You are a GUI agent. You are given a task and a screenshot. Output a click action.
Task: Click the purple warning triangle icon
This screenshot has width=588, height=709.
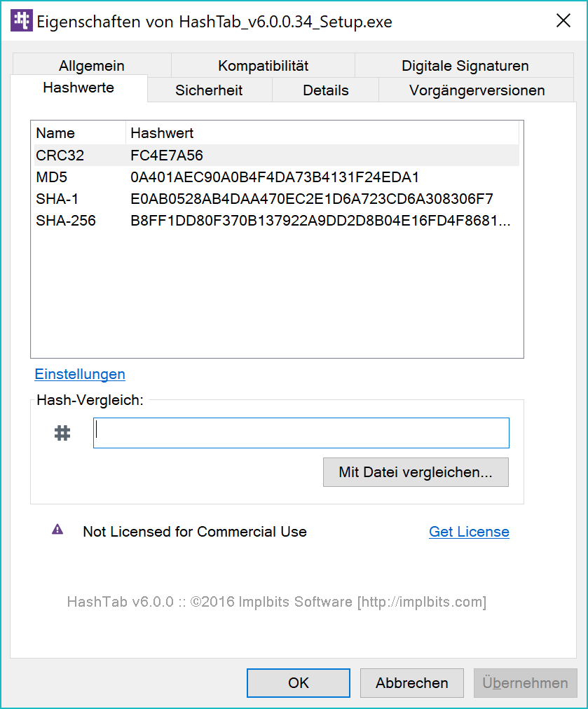pyautogui.click(x=57, y=529)
